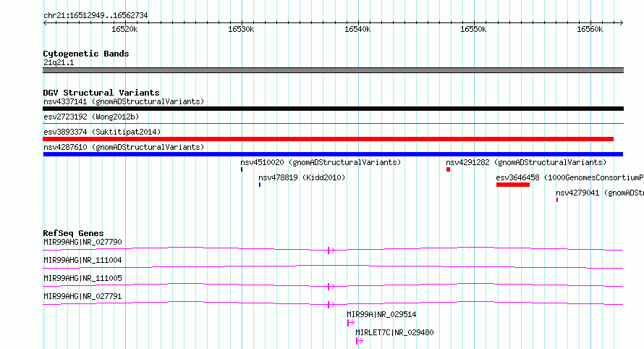The width and height of the screenshot is (644, 349).
Task: Click the chr21:16512949..16562734 region label
Action: coord(96,16)
